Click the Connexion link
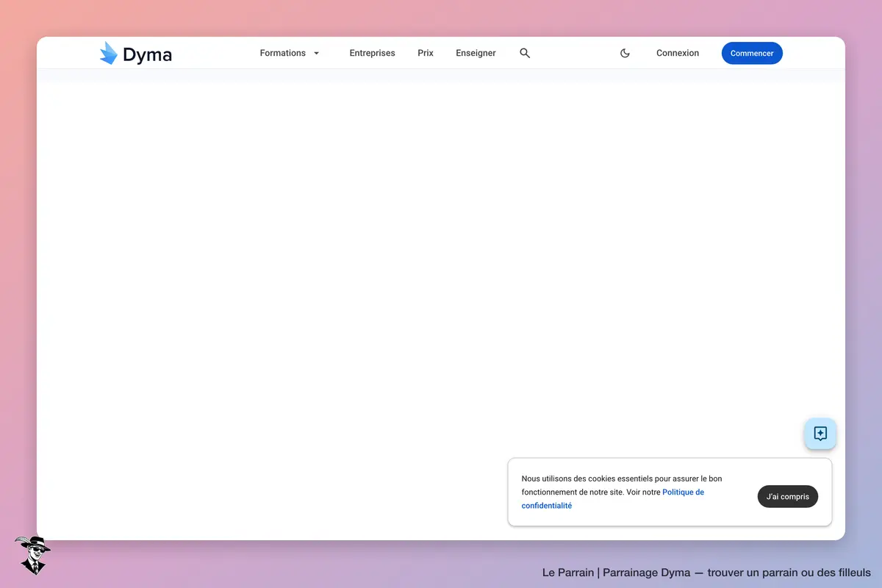This screenshot has width=882, height=588. [x=678, y=53]
